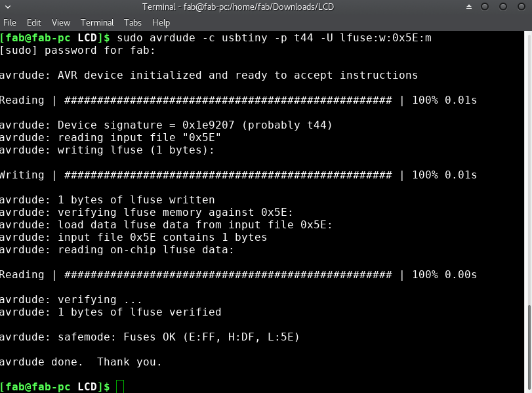The height and width of the screenshot is (393, 532).
Task: Click 'input file 0x5E contains 1 bytes' line
Action: 133,238
